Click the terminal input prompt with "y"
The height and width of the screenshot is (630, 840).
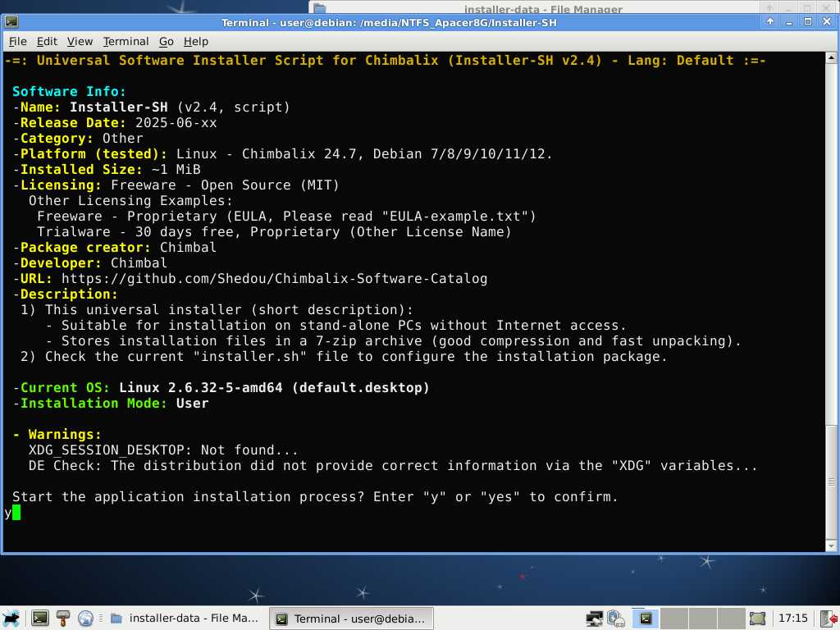coord(11,513)
